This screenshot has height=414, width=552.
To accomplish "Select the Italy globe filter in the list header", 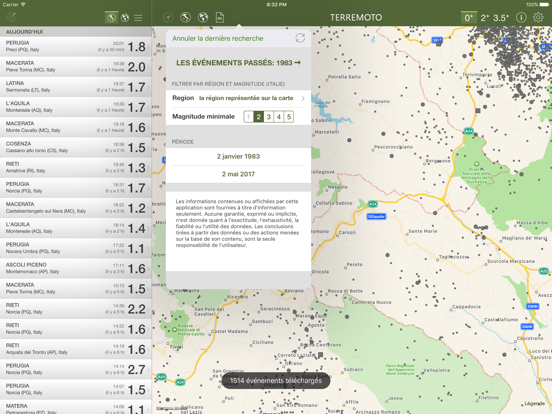I will (112, 18).
